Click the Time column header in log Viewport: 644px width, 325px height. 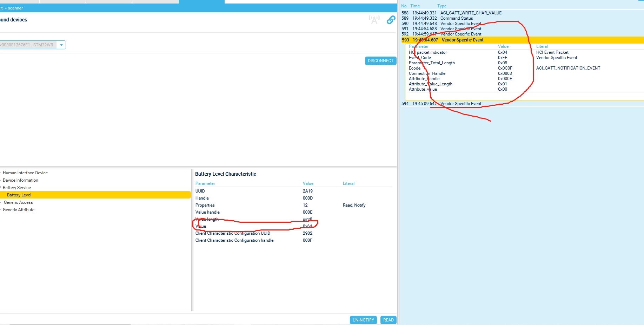pos(415,6)
